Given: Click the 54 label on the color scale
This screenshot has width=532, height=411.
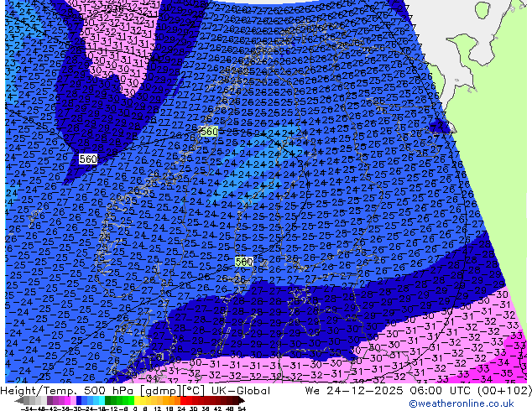Looking at the screenshot, I should pyautogui.click(x=242, y=408).
